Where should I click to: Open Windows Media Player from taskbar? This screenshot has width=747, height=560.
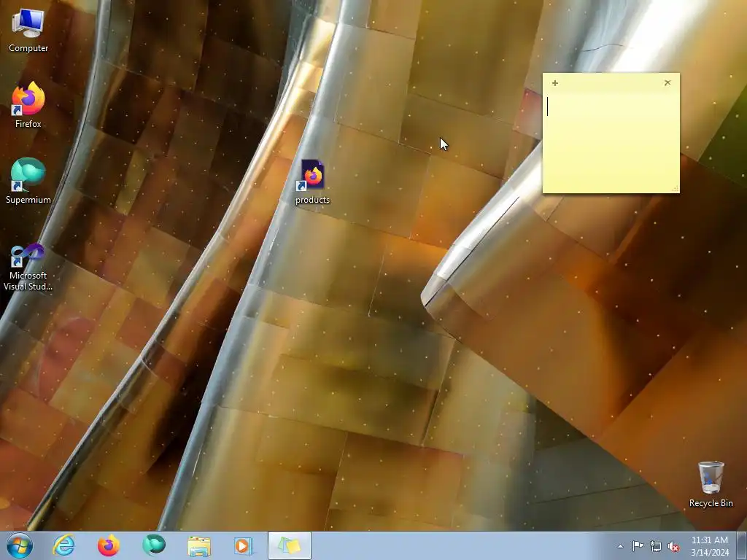click(244, 545)
